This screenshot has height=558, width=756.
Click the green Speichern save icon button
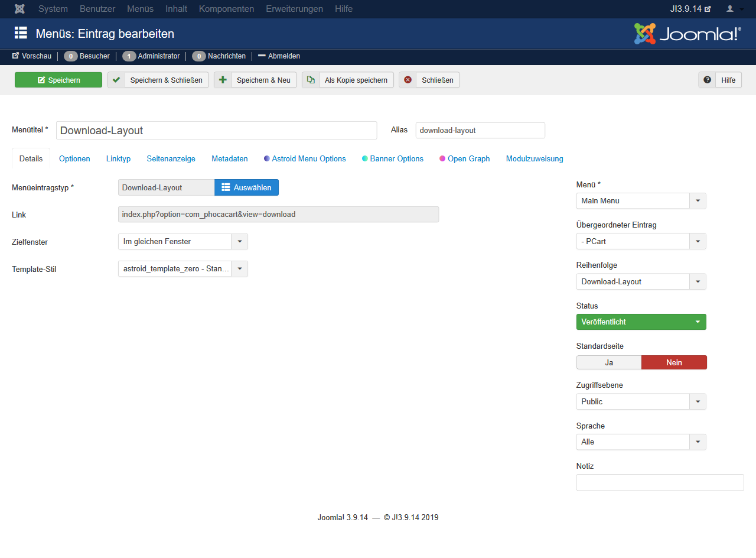(58, 80)
